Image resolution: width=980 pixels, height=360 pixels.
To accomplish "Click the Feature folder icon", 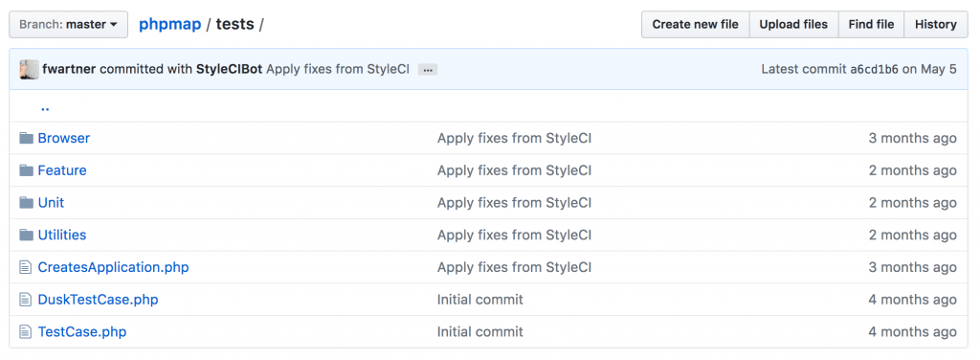I will coord(26,170).
